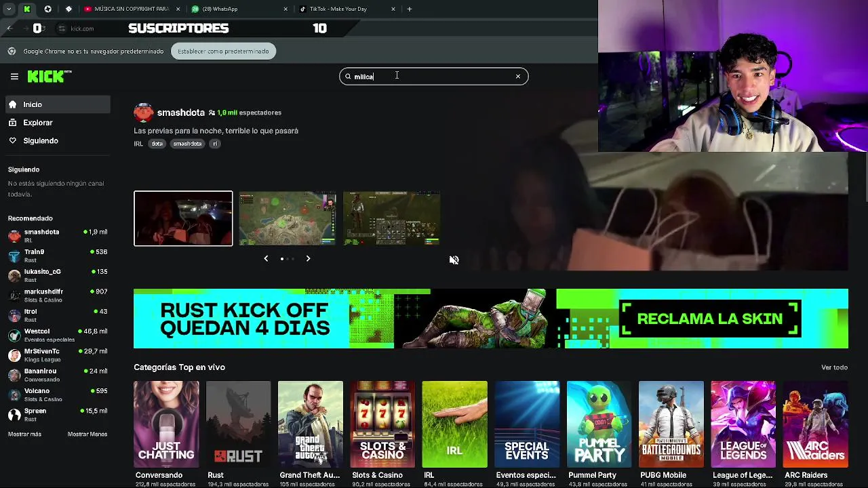Close the TikTok browser tab
Screen dimensions: 868x488
click(393, 9)
